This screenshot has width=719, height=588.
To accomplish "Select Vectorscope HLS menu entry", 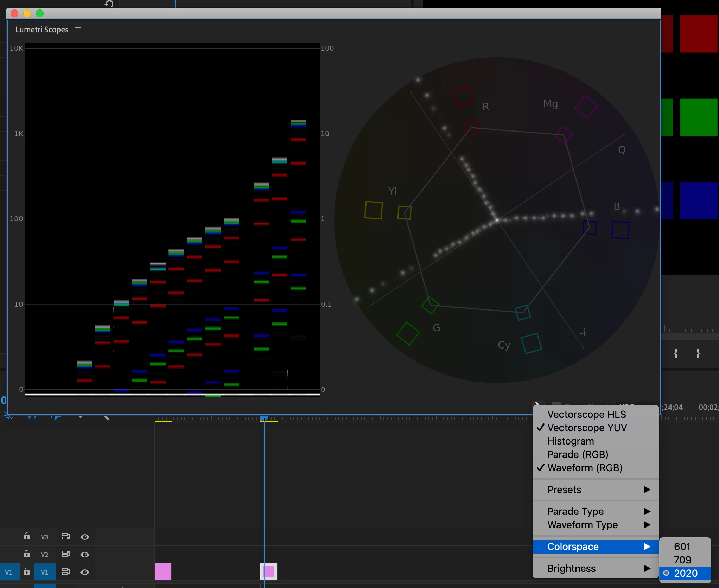I will 586,414.
